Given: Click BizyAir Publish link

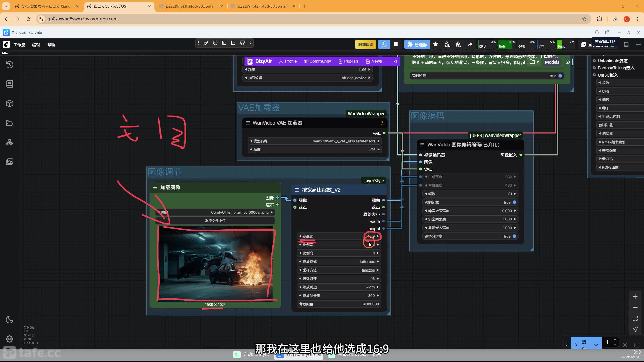Looking at the screenshot, I should coord(348,61).
